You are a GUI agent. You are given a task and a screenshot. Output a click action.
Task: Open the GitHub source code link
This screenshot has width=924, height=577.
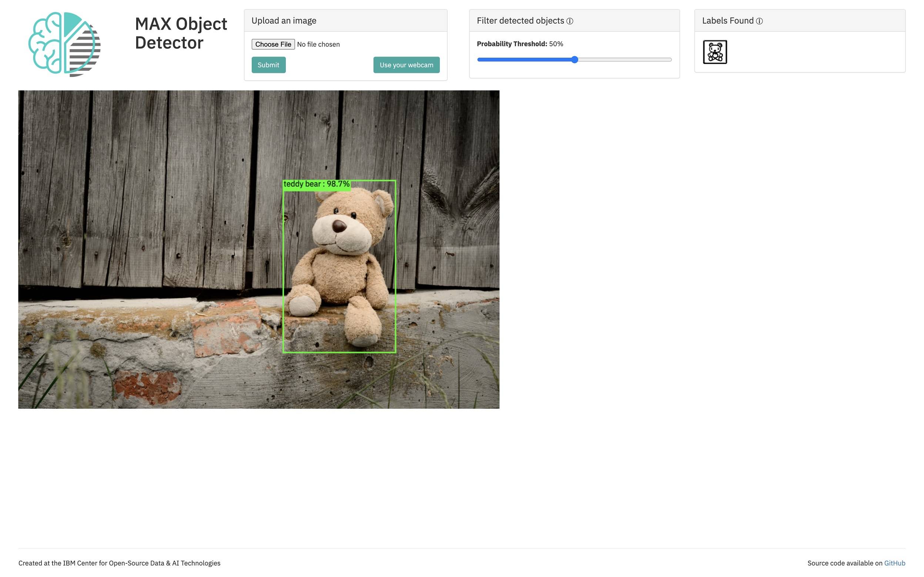[894, 563]
